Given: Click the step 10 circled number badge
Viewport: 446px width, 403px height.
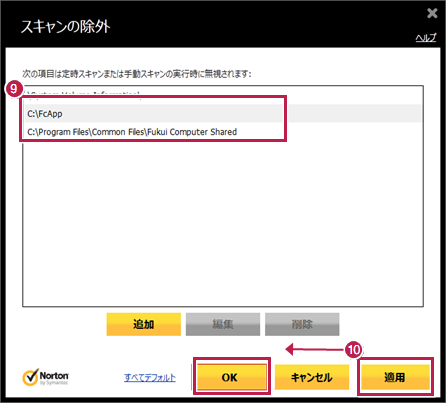Looking at the screenshot, I should (353, 350).
